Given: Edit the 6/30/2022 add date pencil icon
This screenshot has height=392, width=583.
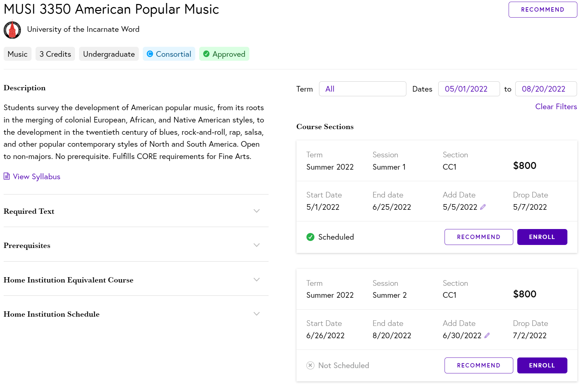Looking at the screenshot, I should 487,335.
